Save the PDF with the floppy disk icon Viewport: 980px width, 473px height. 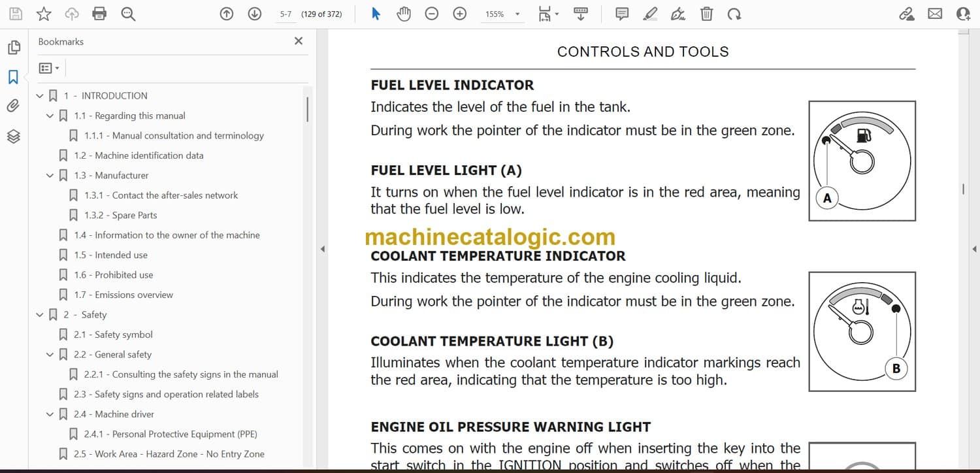[16, 14]
